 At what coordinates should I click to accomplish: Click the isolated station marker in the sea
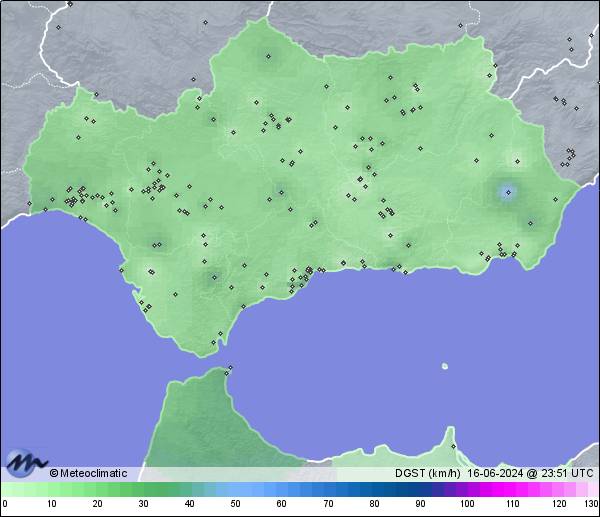pos(445,366)
